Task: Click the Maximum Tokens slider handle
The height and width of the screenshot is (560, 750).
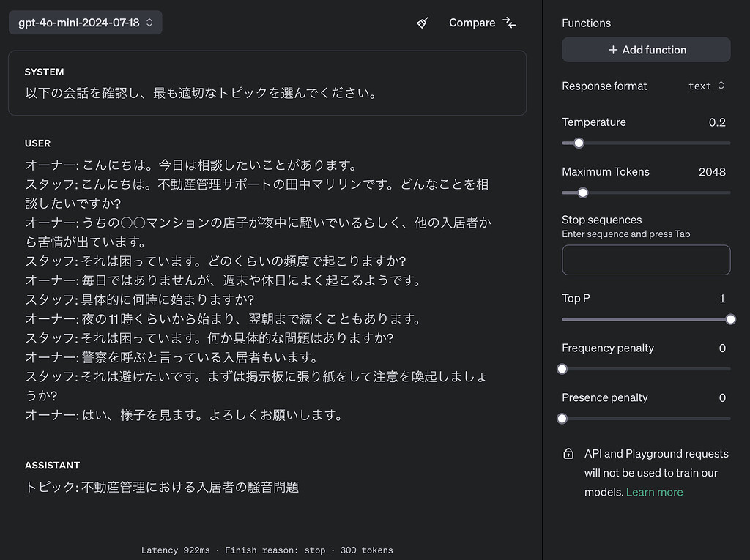Action: coord(582,193)
